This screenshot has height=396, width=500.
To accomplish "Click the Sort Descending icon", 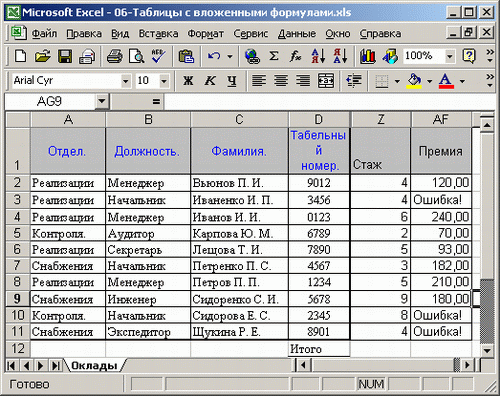I will [340, 56].
